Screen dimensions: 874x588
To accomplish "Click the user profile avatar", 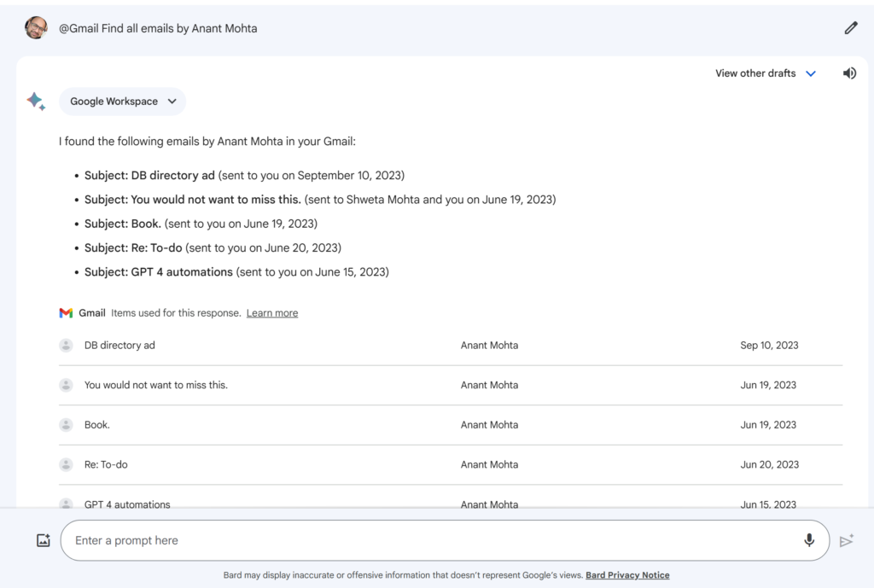I will coord(36,28).
